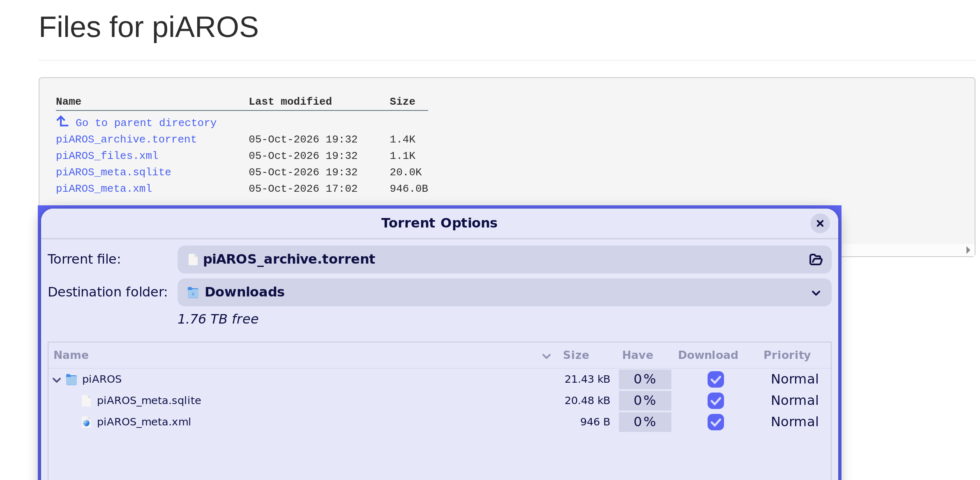This screenshot has height=480, width=980.
Task: Click the piAROS folder icon in file tree
Action: point(71,379)
